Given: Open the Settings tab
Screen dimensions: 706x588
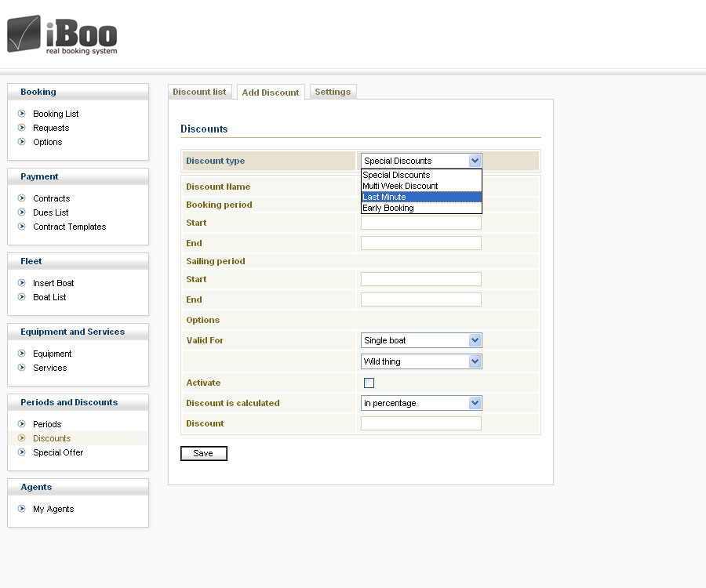Looking at the screenshot, I should [333, 92].
